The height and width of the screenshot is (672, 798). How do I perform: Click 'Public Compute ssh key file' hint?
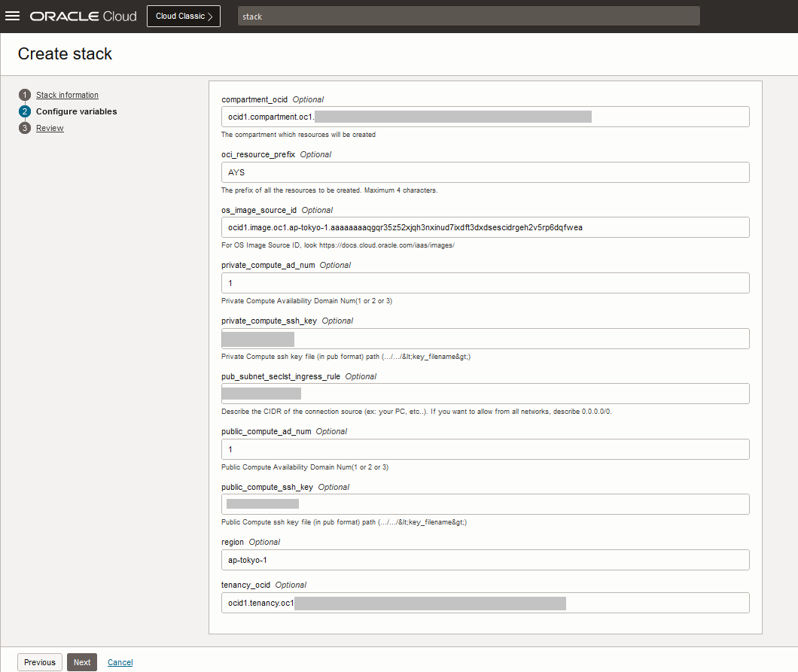344,522
